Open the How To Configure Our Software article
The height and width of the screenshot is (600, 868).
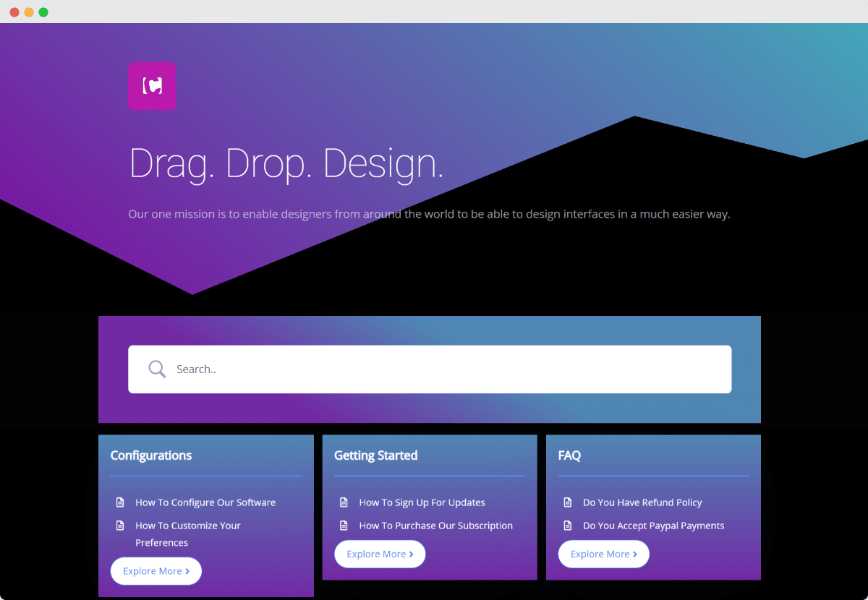point(205,502)
